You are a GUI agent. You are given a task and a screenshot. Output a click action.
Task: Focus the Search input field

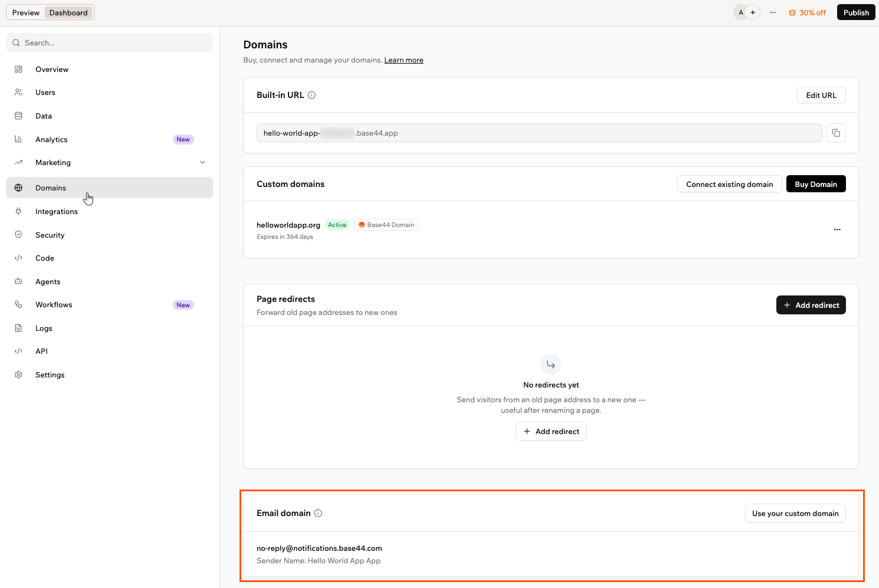point(109,42)
